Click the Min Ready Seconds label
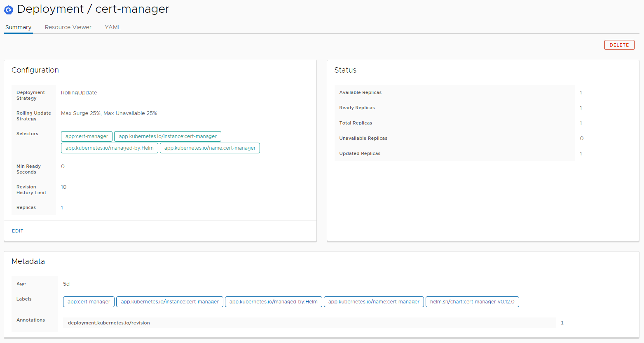The height and width of the screenshot is (343, 644). 28,169
